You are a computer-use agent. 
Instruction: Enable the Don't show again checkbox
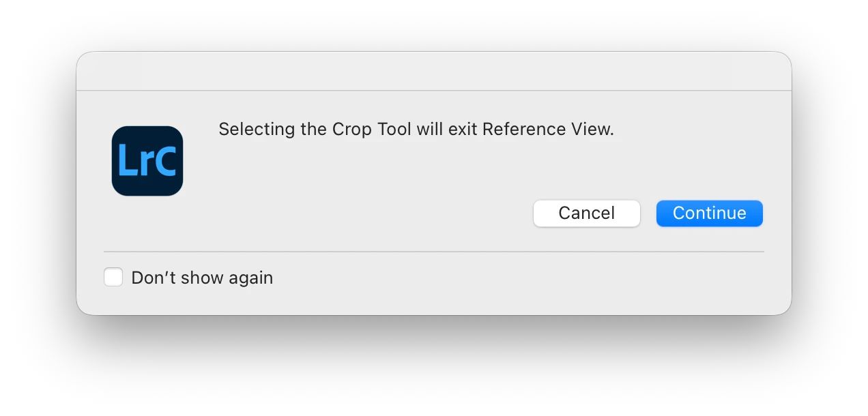click(113, 278)
